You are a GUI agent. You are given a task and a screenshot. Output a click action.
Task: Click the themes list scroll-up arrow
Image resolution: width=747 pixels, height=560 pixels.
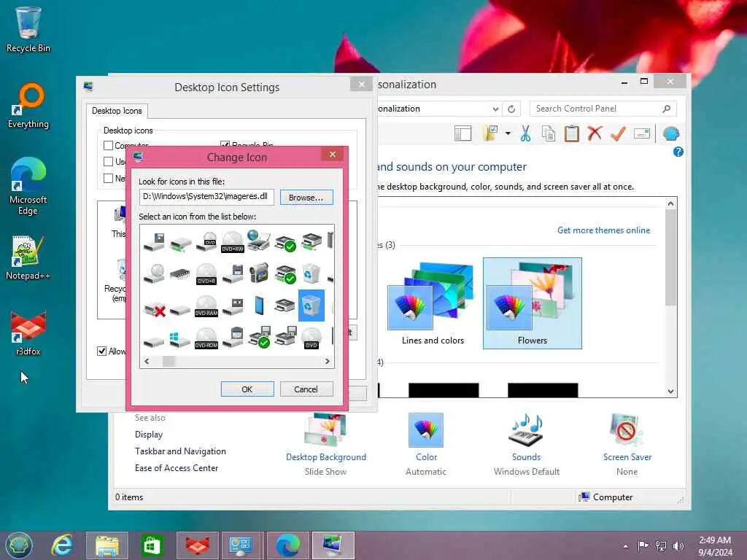click(671, 203)
